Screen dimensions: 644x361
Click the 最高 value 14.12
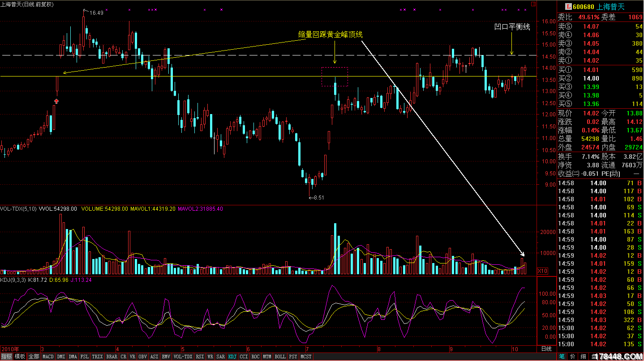pos(634,122)
